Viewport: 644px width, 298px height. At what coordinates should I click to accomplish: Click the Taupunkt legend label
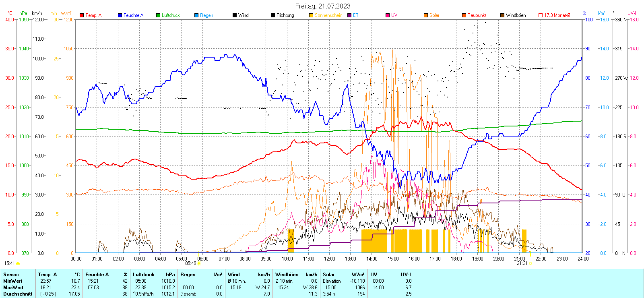(x=477, y=15)
